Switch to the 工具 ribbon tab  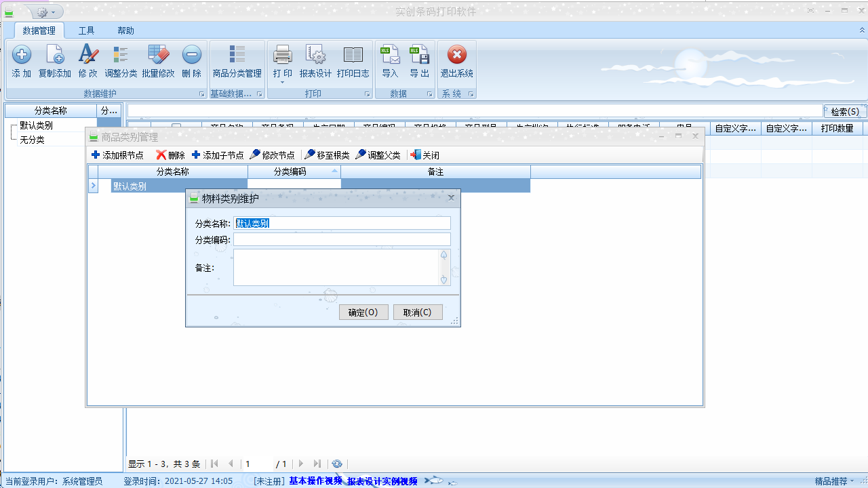[x=86, y=30]
